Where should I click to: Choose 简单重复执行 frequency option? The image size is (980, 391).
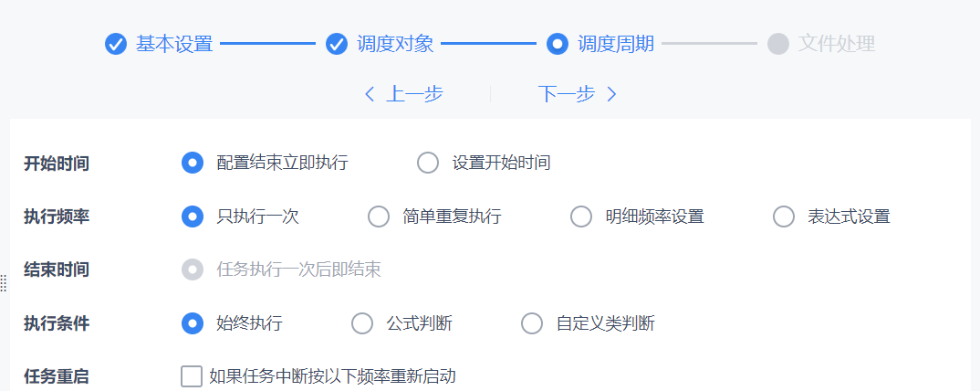tap(379, 217)
